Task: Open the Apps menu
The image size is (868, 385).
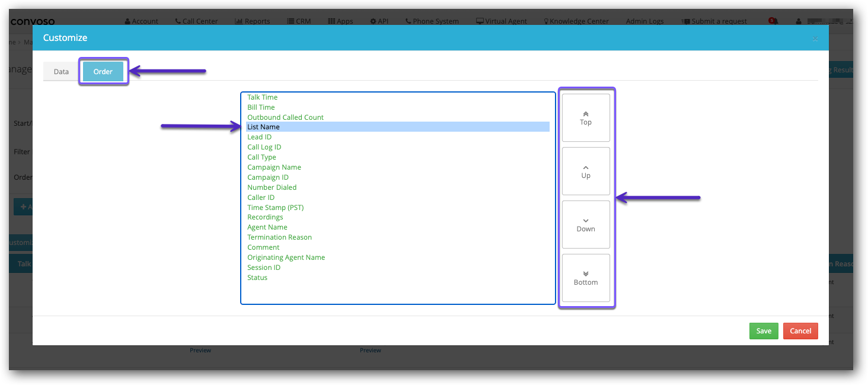Action: [x=340, y=21]
